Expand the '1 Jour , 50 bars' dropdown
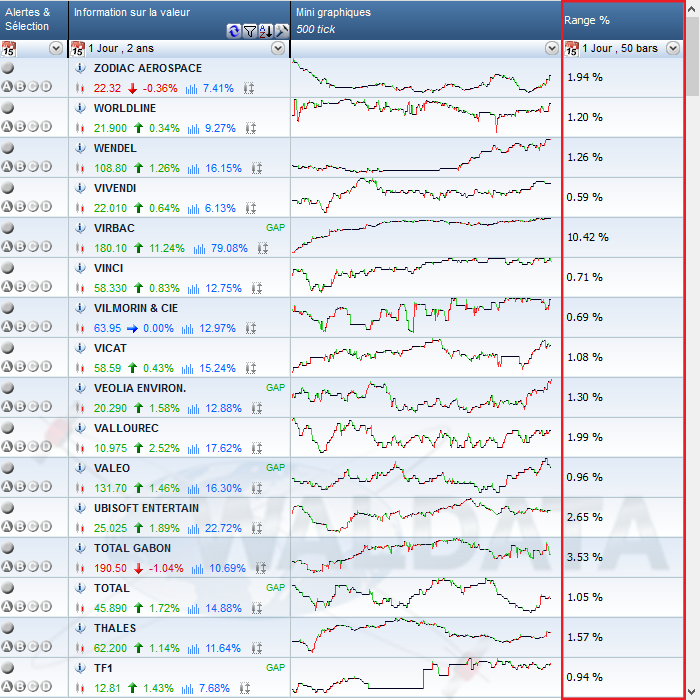The height and width of the screenshot is (700, 700). 673,48
